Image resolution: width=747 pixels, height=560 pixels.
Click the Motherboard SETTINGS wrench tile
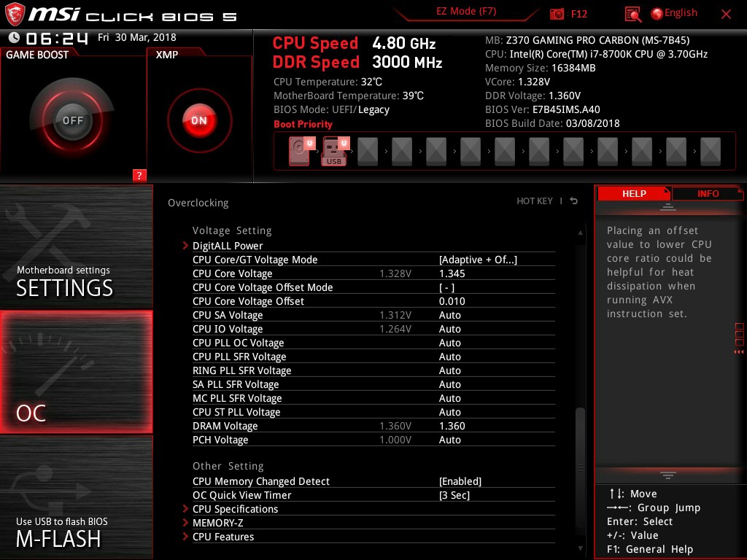tap(76, 246)
